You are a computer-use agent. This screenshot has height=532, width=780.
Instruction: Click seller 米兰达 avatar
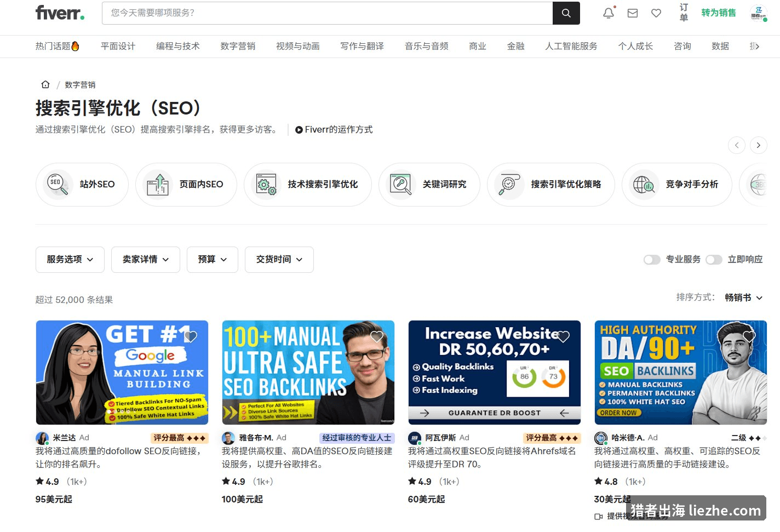pos(42,438)
